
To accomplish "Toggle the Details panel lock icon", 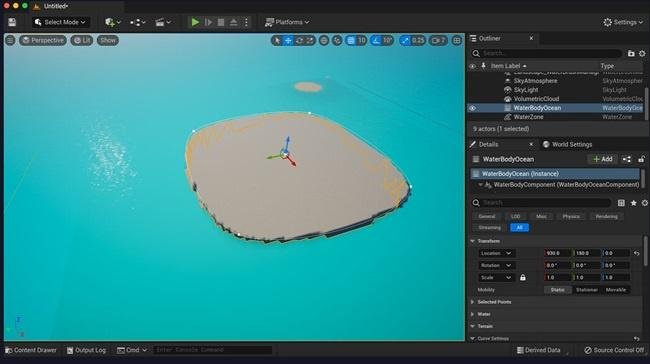I will (x=641, y=159).
